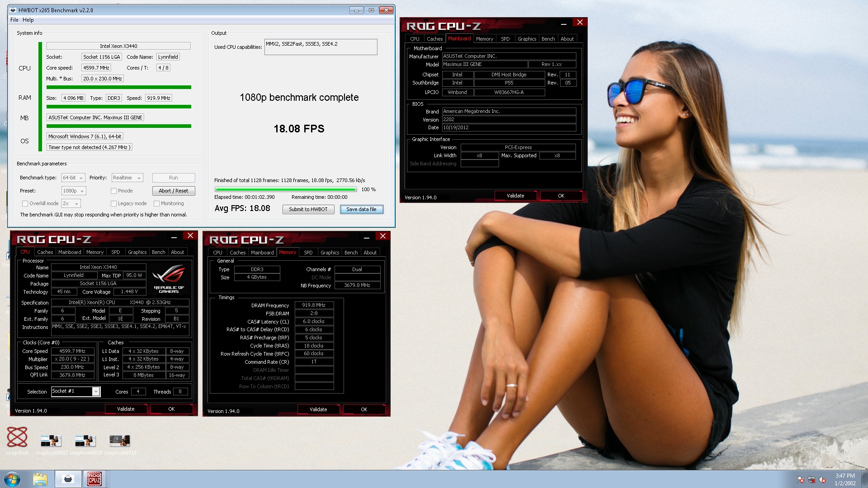Open the Overkill 2x dropdown
The width and height of the screenshot is (868, 488).
point(71,203)
